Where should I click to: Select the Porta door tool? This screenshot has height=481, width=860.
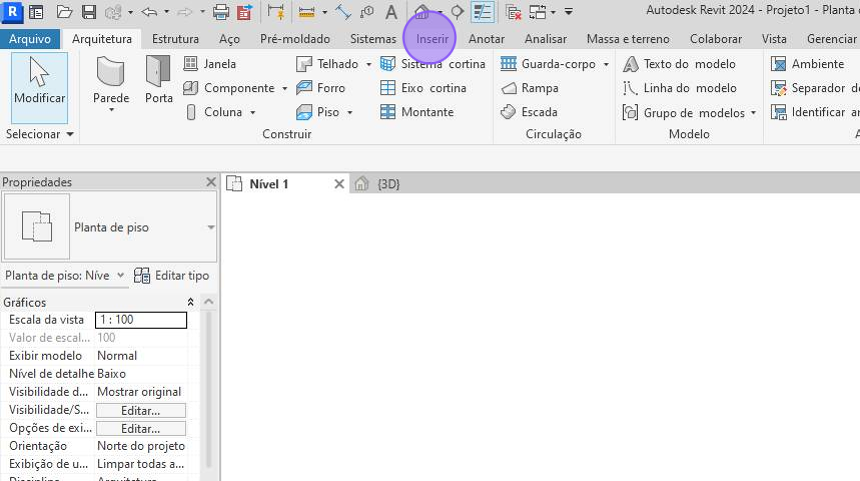[159, 80]
